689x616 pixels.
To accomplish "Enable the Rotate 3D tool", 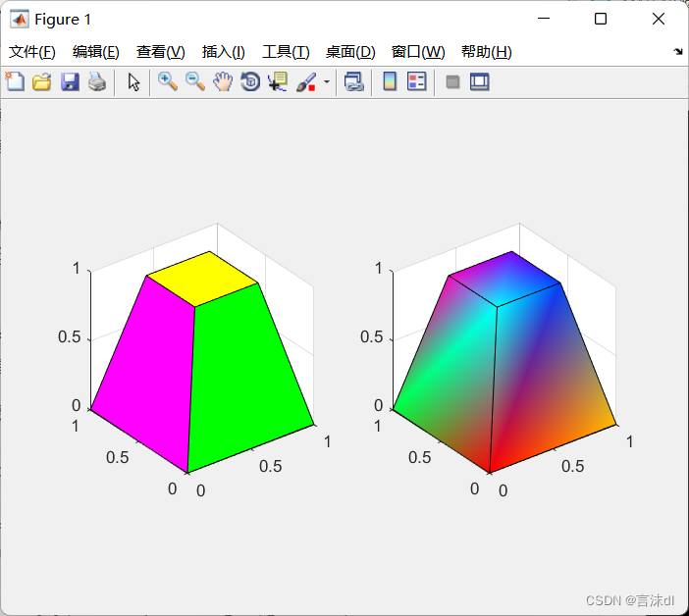I will [250, 82].
